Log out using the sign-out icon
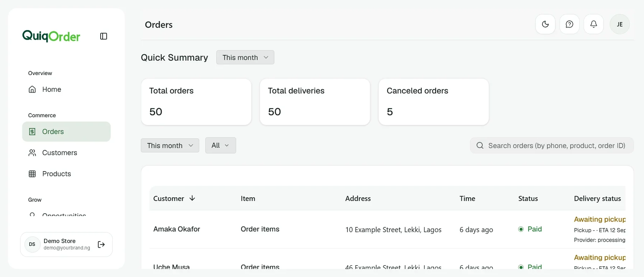Image resolution: width=644 pixels, height=277 pixels. [101, 244]
